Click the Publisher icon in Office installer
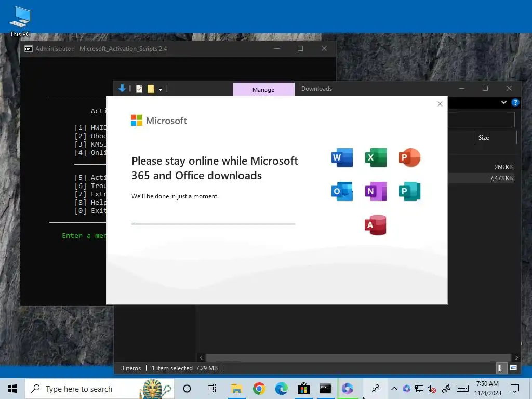 tap(409, 191)
